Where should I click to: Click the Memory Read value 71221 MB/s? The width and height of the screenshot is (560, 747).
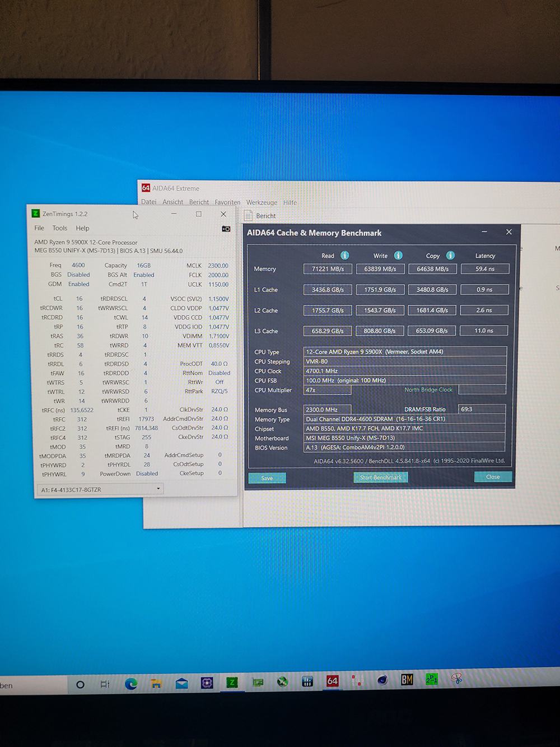coord(328,269)
